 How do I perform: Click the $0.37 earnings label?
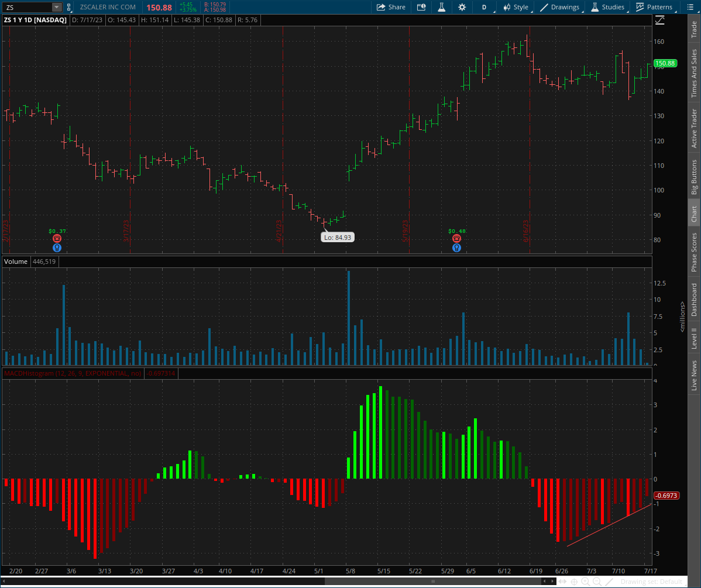[x=57, y=231]
